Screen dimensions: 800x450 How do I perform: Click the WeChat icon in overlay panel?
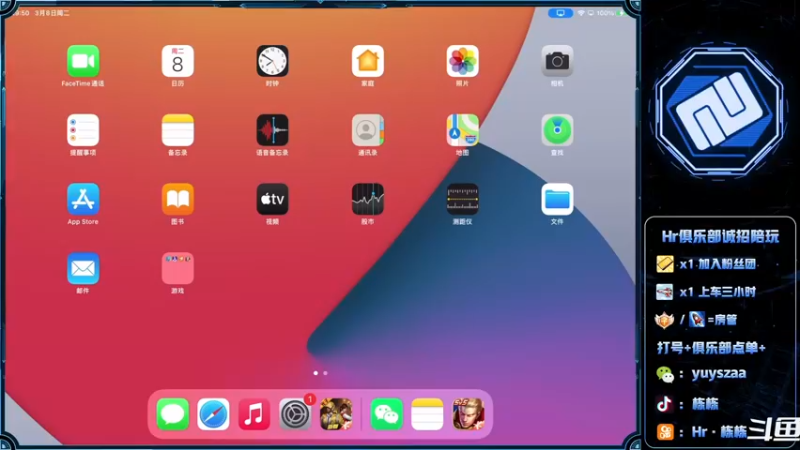click(665, 374)
